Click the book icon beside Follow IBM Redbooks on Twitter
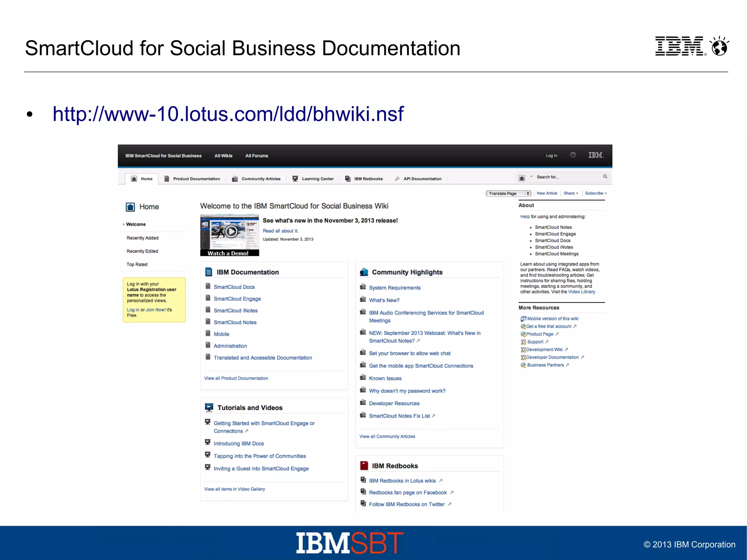Screen dimensions: 747x560 (x=363, y=503)
